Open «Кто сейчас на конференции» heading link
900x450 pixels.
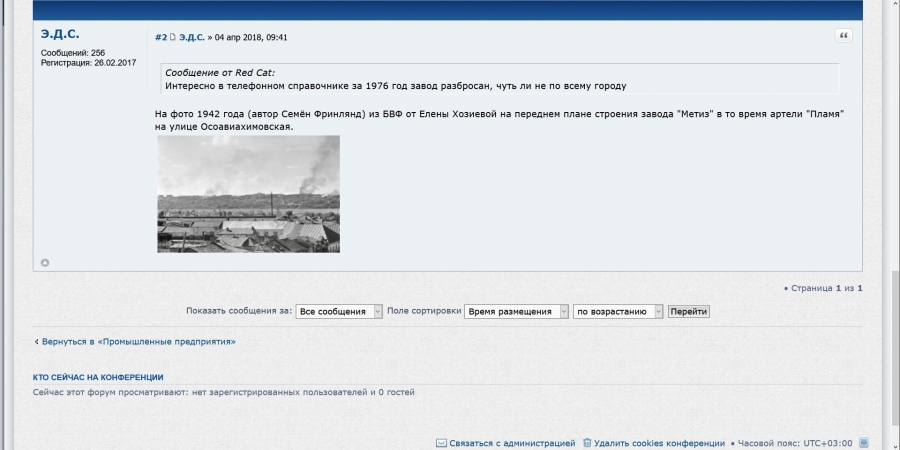pos(98,377)
